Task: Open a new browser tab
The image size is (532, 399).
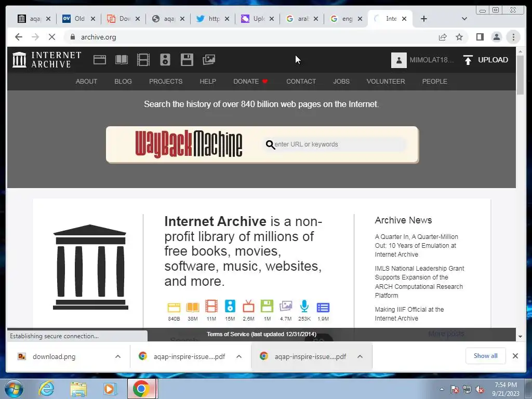Action: 424,19
